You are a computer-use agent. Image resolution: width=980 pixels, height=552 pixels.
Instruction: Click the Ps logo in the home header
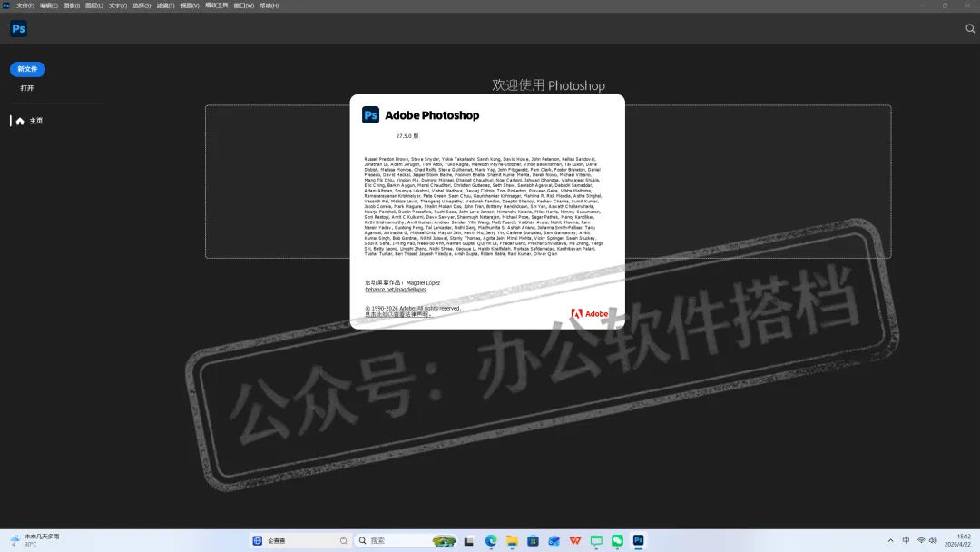19,29
